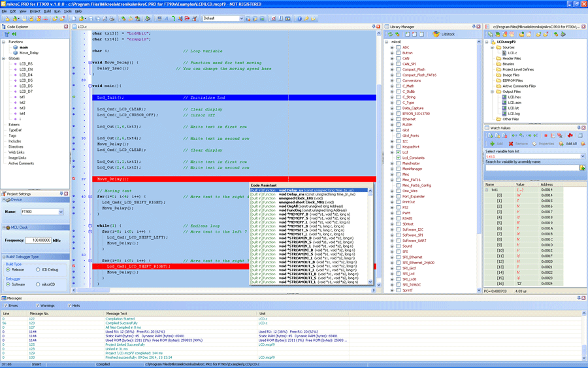Viewport: 588px width, 368px height.
Task: Click the Remove button in Watch Values
Action: pos(518,144)
